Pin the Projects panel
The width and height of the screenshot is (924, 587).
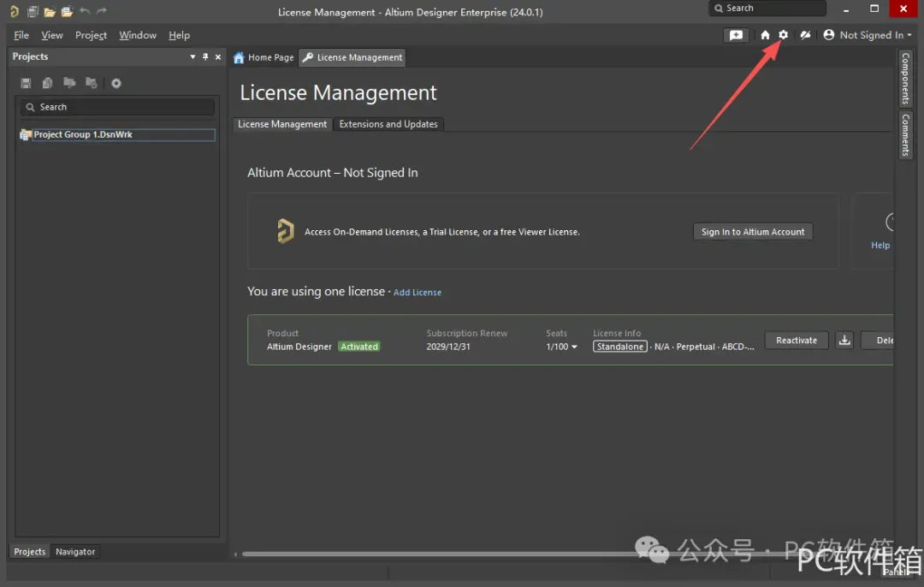[x=205, y=56]
